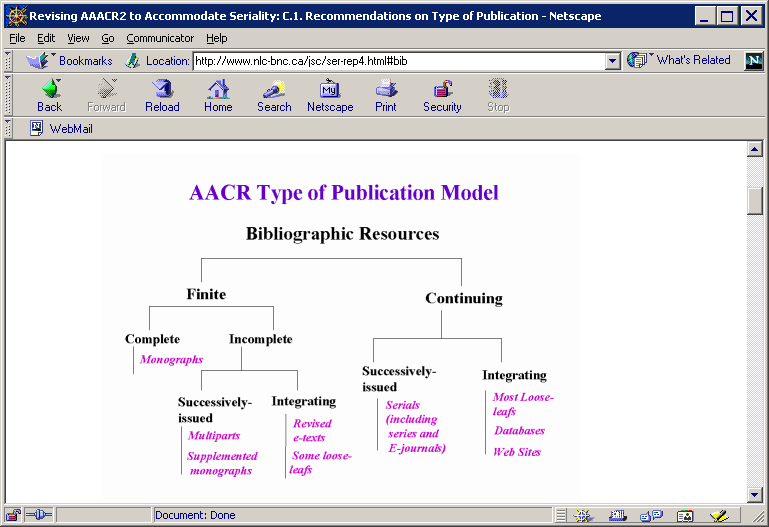Click the online/offline connection plug icon
769x527 pixels.
(39, 515)
